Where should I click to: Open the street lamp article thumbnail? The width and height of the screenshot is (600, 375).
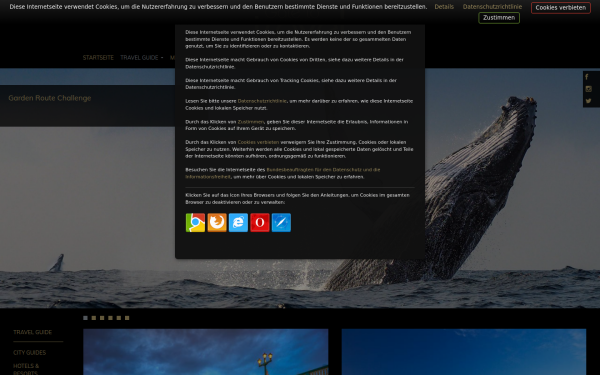[x=205, y=352]
